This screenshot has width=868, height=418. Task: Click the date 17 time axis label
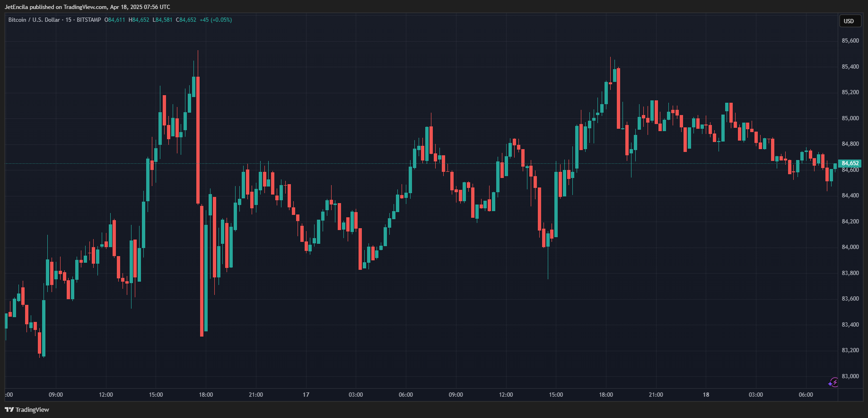click(306, 395)
